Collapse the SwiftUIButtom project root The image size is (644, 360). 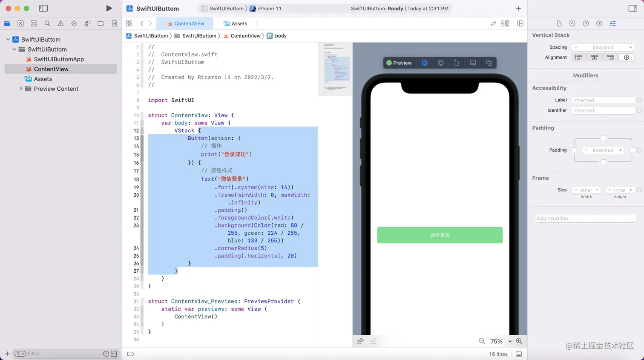click(8, 39)
